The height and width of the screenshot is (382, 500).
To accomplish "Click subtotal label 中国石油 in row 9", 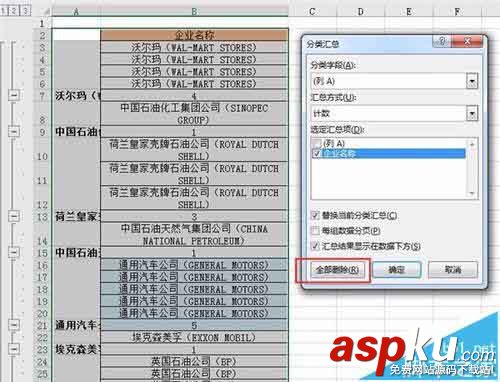I will click(x=77, y=132).
